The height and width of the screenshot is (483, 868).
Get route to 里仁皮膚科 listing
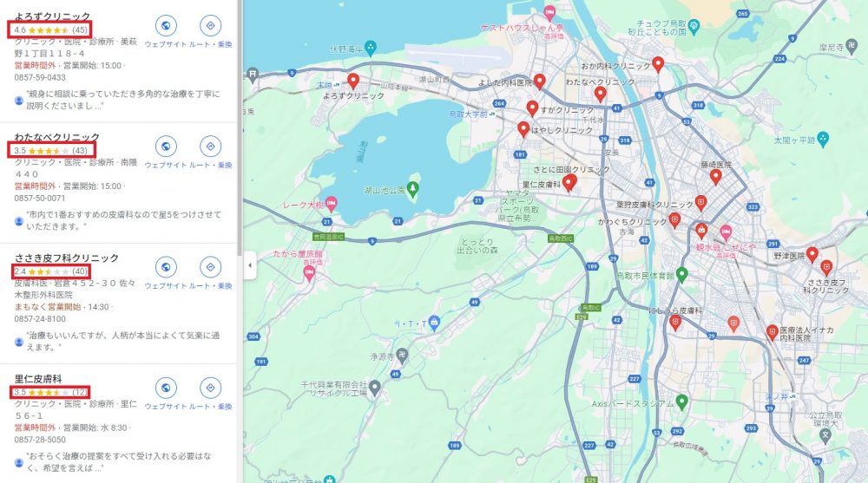(x=210, y=388)
